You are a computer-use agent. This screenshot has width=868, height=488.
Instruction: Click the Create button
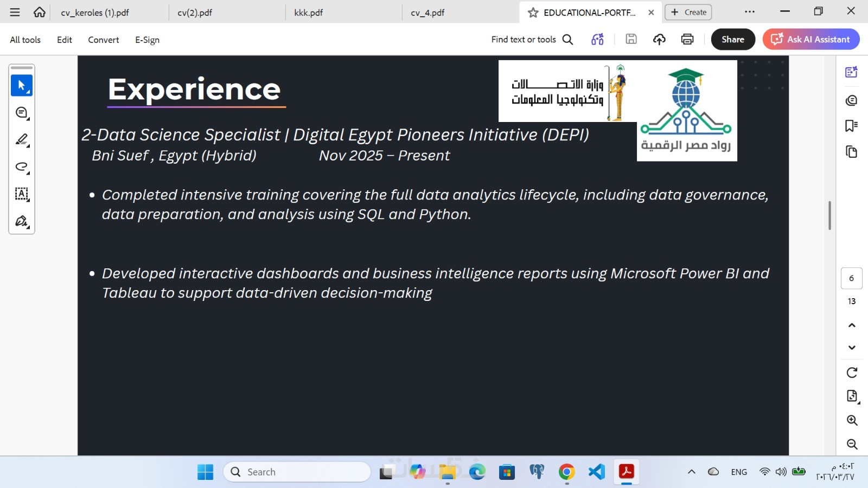coord(688,12)
